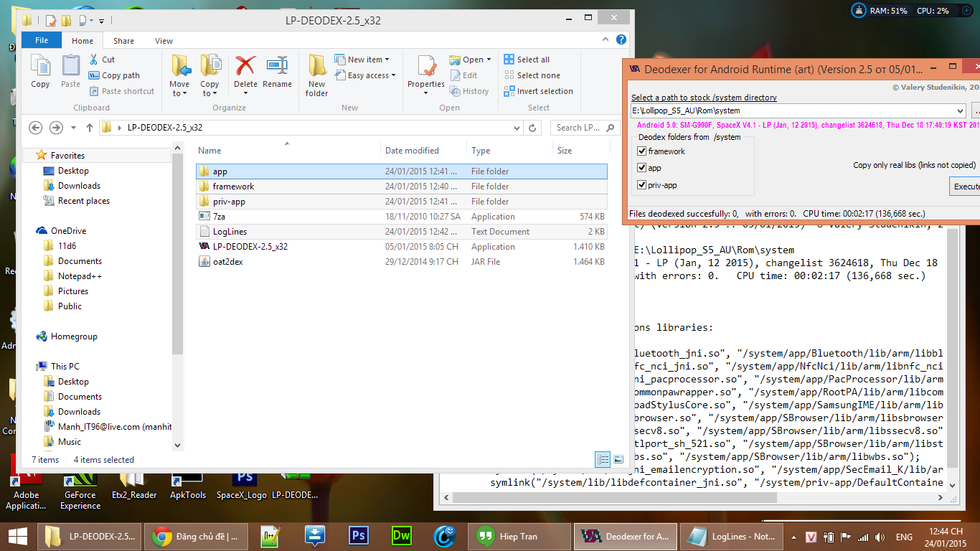Select the priv-app folder row
Image resolution: width=980 pixels, height=551 pixels.
coord(401,202)
